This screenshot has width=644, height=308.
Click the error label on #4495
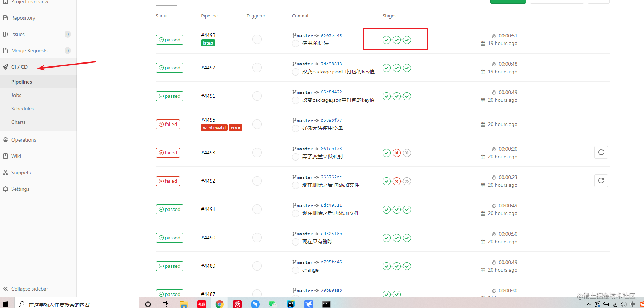[x=236, y=128]
